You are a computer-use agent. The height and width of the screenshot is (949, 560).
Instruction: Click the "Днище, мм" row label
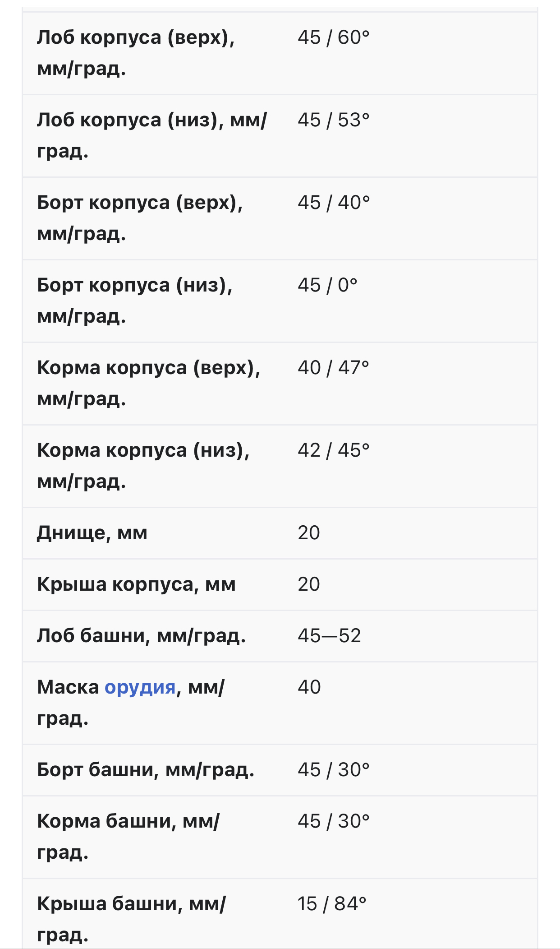tap(92, 533)
